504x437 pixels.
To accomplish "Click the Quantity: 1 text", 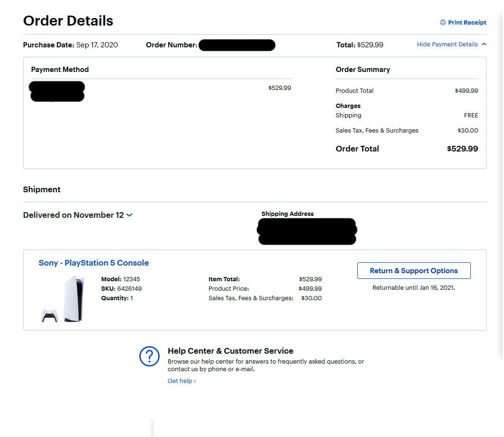I will [117, 298].
